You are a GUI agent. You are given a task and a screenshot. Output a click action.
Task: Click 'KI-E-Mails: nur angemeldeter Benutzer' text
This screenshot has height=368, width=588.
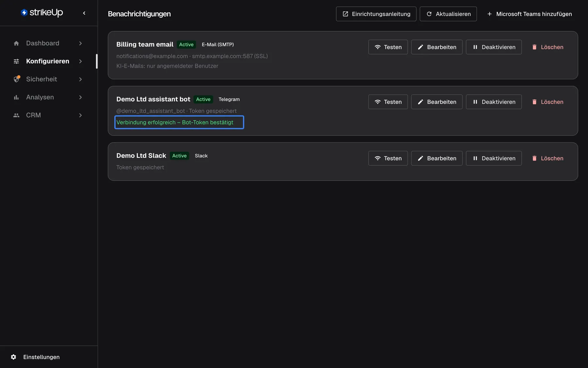coord(167,66)
